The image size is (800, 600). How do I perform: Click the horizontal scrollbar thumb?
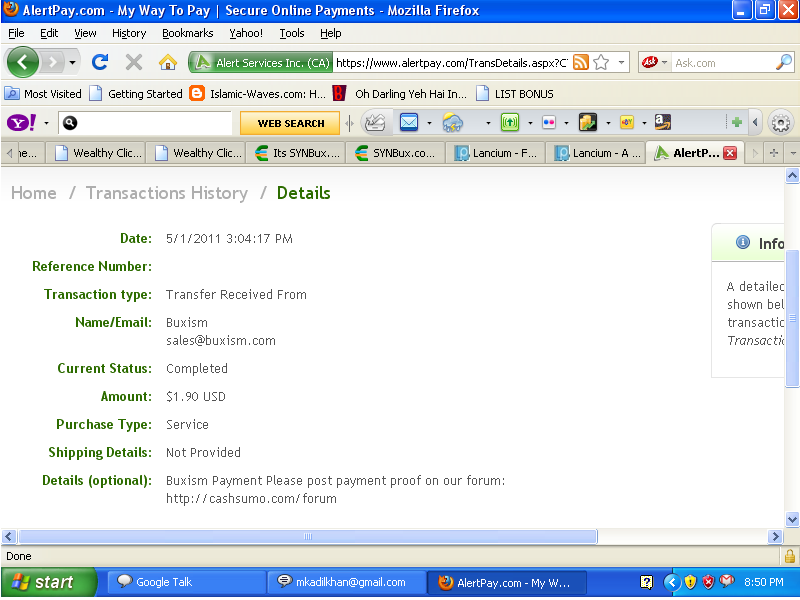[x=308, y=536]
